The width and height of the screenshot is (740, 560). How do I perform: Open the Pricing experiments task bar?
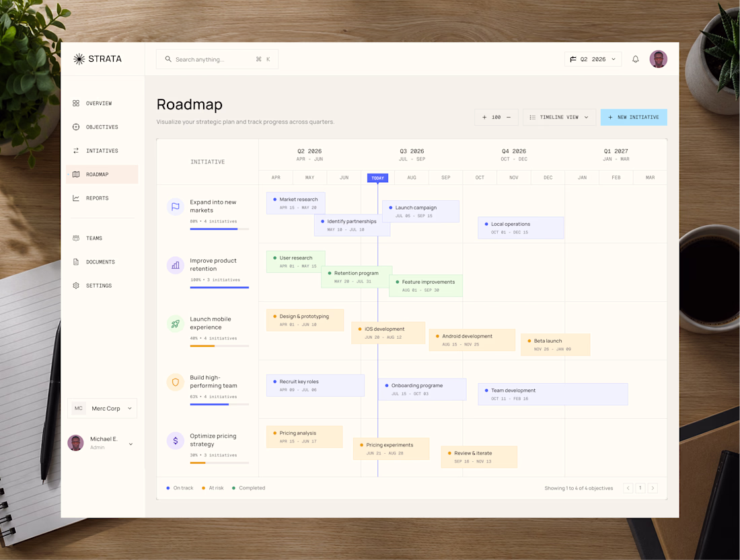[x=392, y=448]
